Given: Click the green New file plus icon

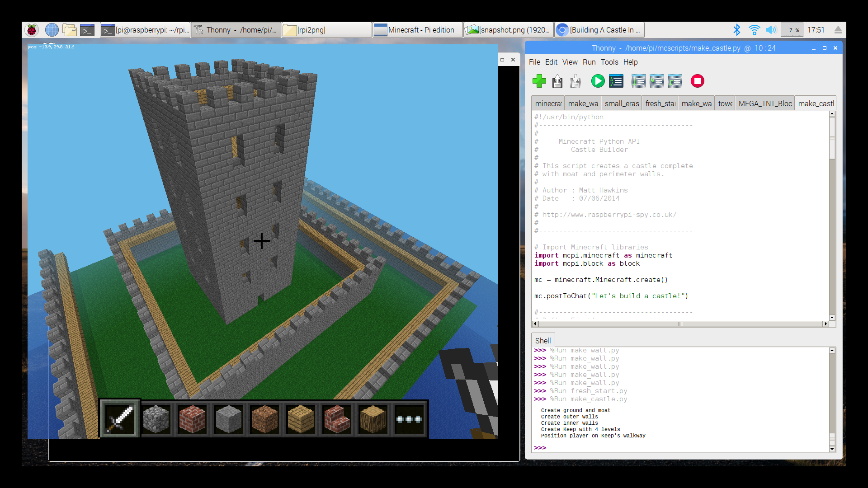Looking at the screenshot, I should coord(539,81).
